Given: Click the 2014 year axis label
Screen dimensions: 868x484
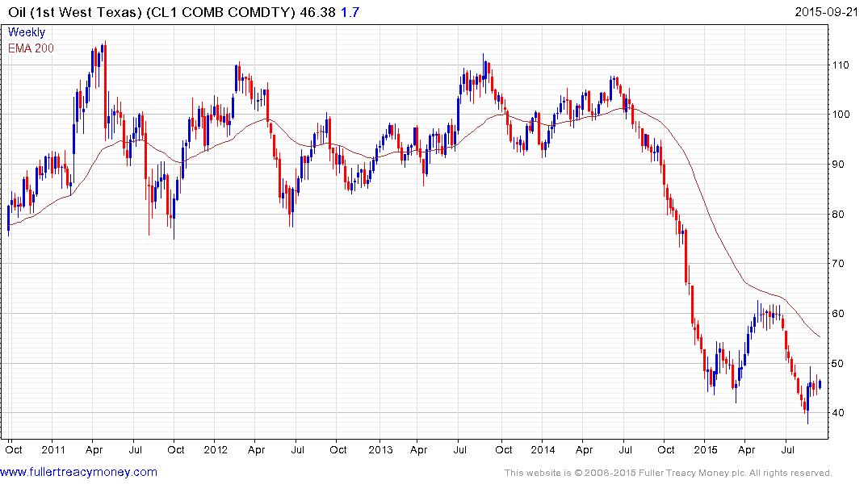Looking at the screenshot, I should [543, 449].
